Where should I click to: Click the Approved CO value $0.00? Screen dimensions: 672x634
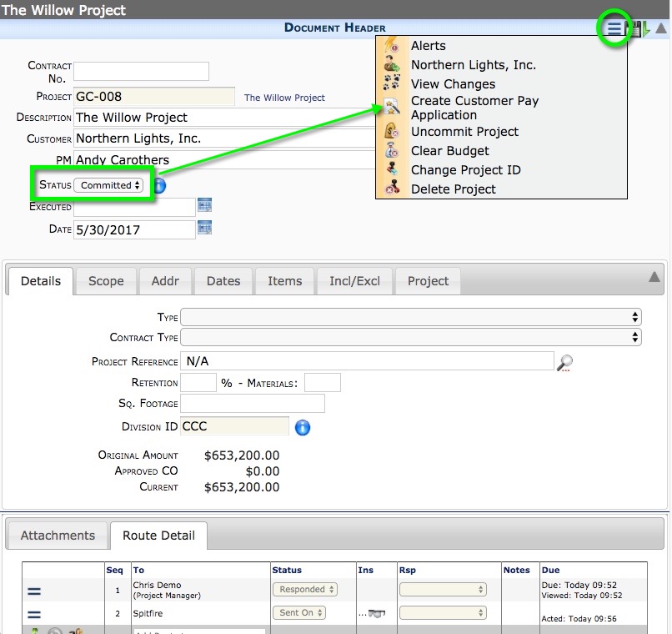click(x=263, y=471)
